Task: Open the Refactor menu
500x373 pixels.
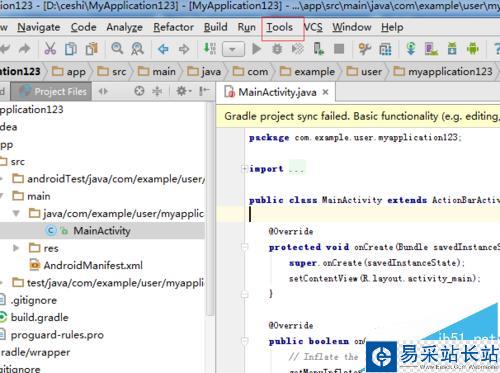Action: click(x=173, y=27)
